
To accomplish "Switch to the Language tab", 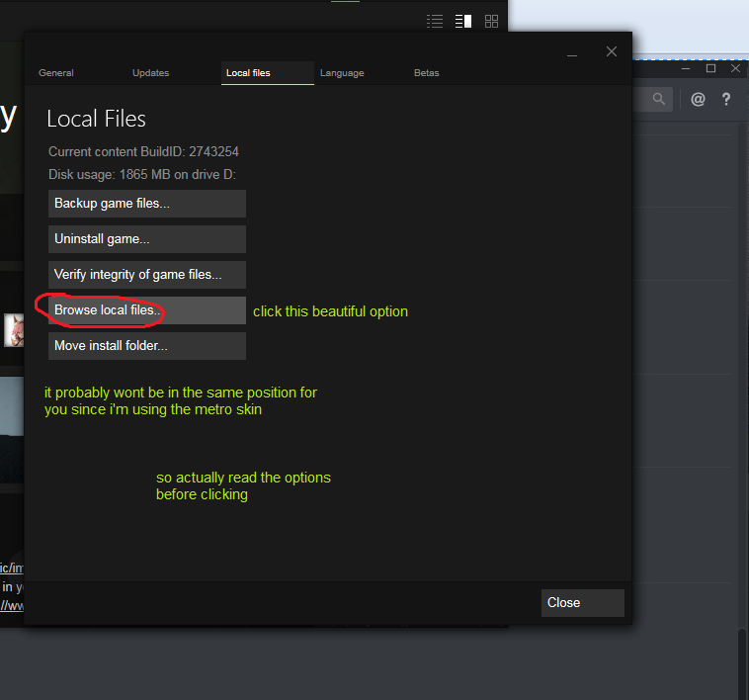I will click(x=342, y=73).
